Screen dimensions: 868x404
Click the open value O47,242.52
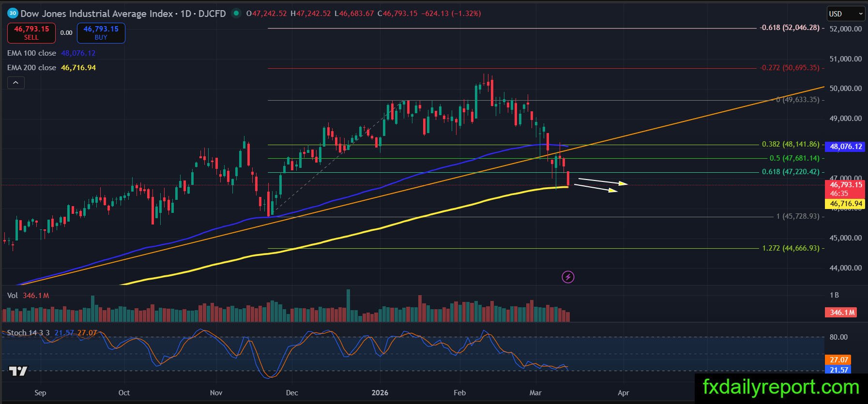click(x=268, y=14)
